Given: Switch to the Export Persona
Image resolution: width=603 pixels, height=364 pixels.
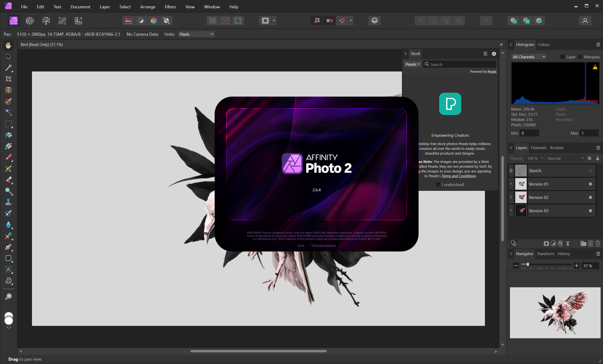Looking at the screenshot, I should click(78, 20).
